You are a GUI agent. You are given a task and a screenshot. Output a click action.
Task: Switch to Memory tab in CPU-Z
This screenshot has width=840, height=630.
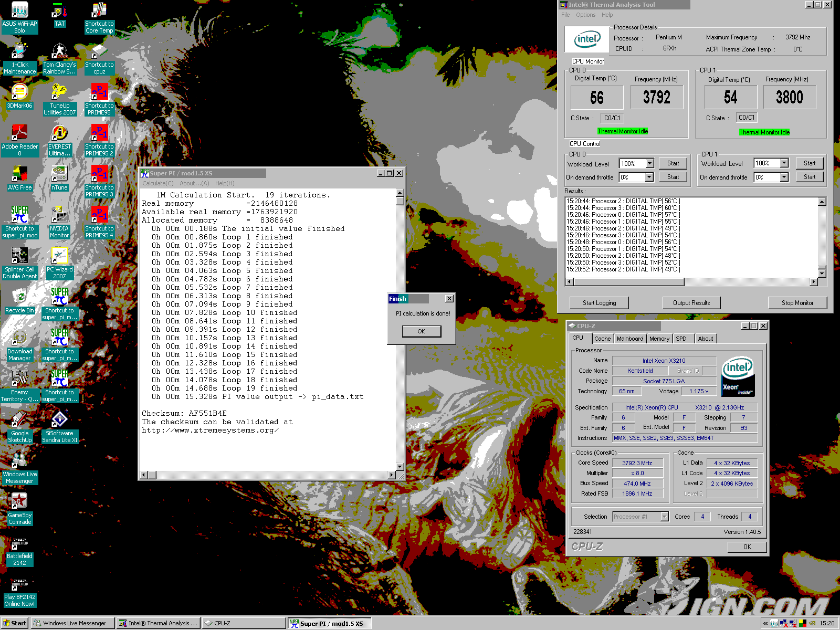pos(659,339)
